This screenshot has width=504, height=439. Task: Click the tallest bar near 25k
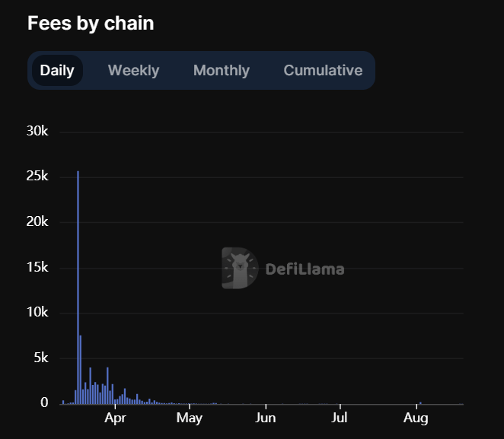click(78, 289)
